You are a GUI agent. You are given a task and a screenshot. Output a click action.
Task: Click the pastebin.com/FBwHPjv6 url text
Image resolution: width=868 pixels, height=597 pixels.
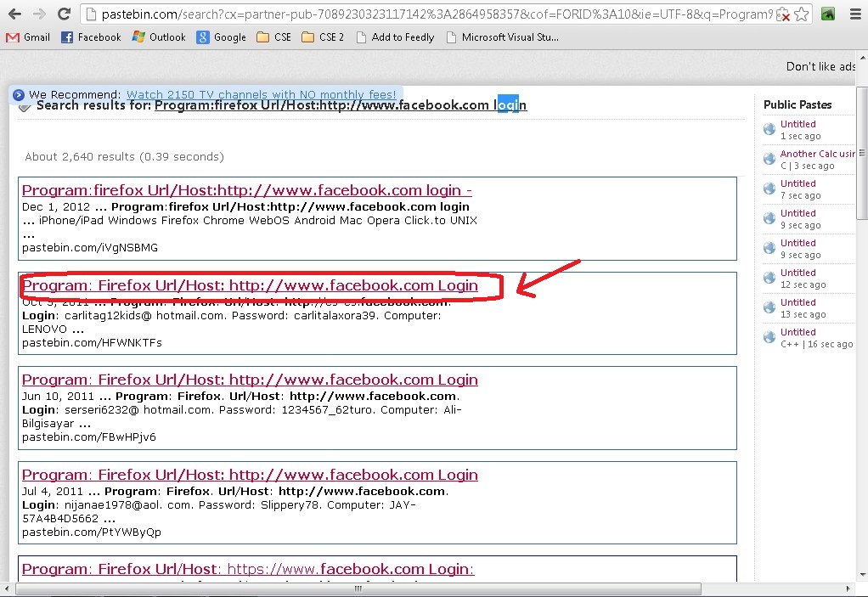89,437
